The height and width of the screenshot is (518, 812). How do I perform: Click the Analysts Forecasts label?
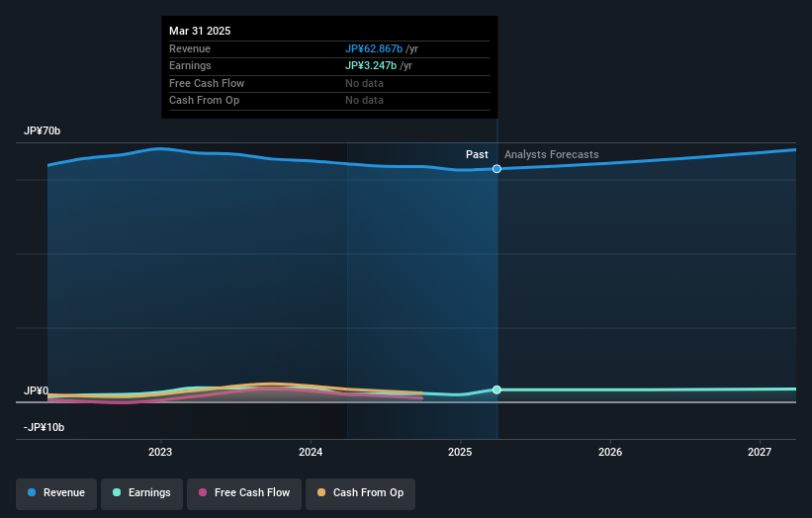pos(552,154)
